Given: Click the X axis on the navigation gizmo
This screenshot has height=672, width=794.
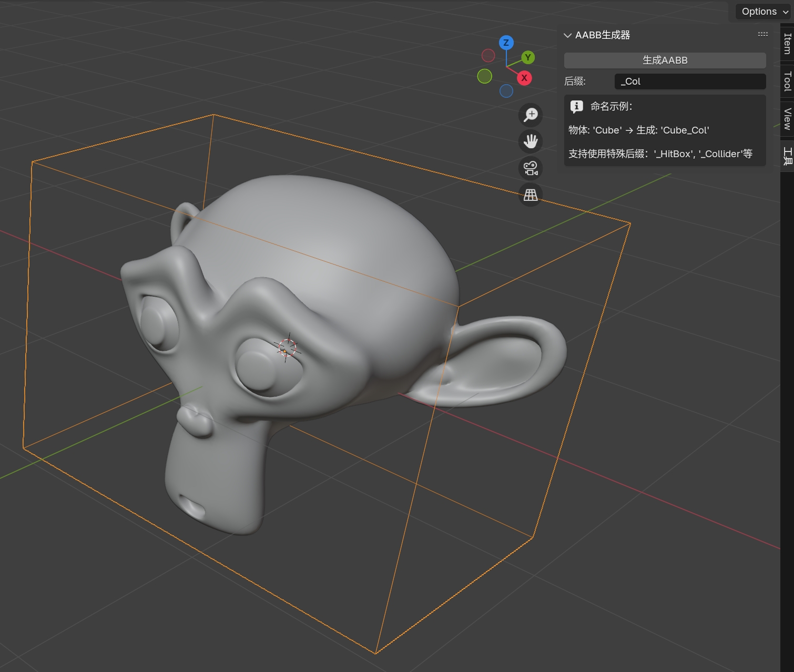Looking at the screenshot, I should (524, 77).
